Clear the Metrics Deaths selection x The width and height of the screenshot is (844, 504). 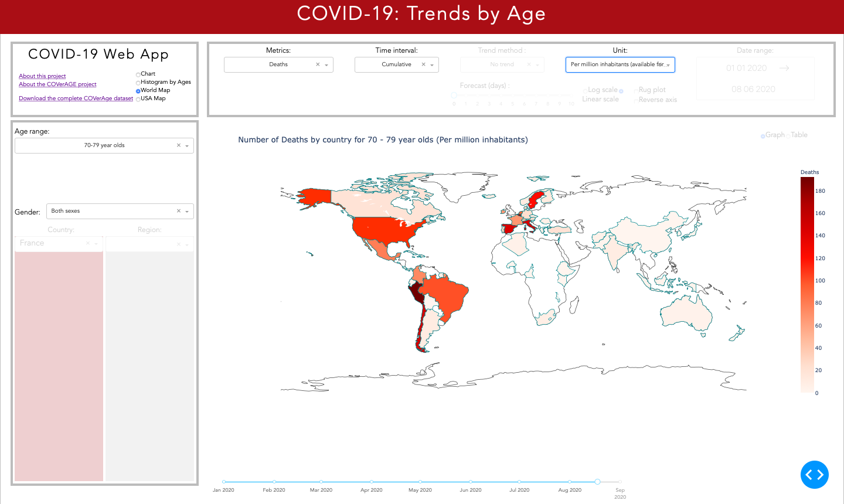pos(318,64)
